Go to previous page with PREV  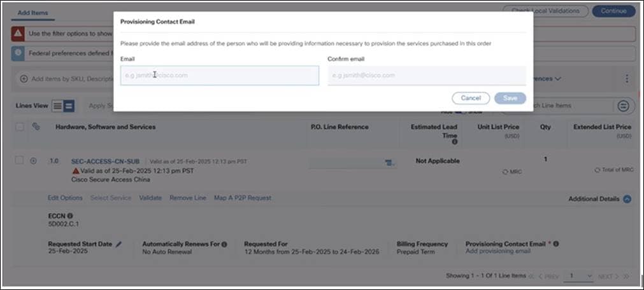548,277
